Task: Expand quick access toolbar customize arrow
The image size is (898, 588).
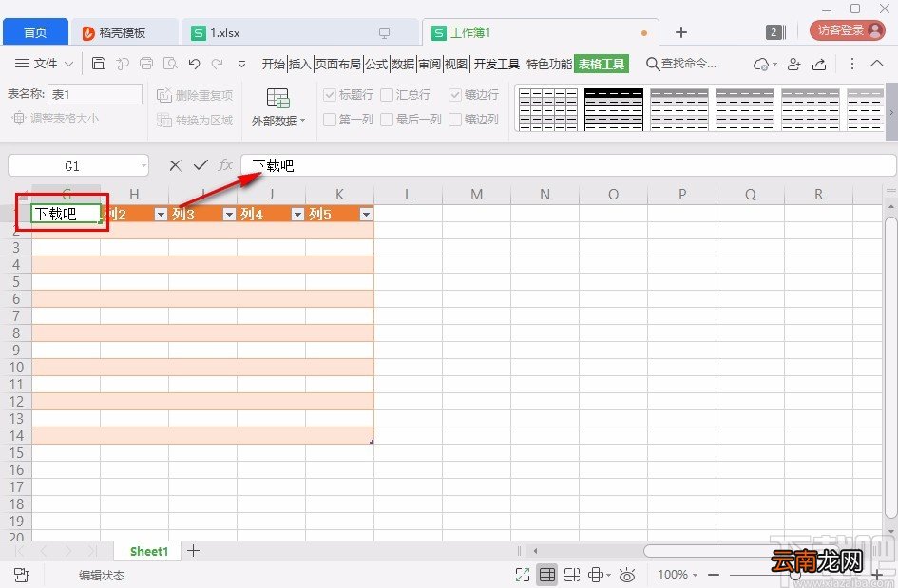Action: tap(241, 64)
